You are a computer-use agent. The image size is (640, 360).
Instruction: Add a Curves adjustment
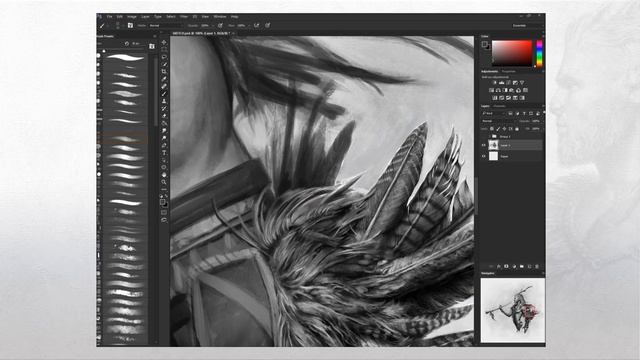pos(508,83)
